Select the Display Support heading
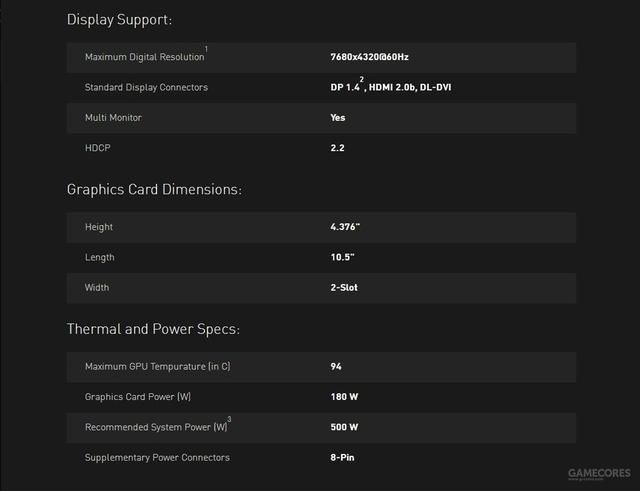 tap(119, 19)
